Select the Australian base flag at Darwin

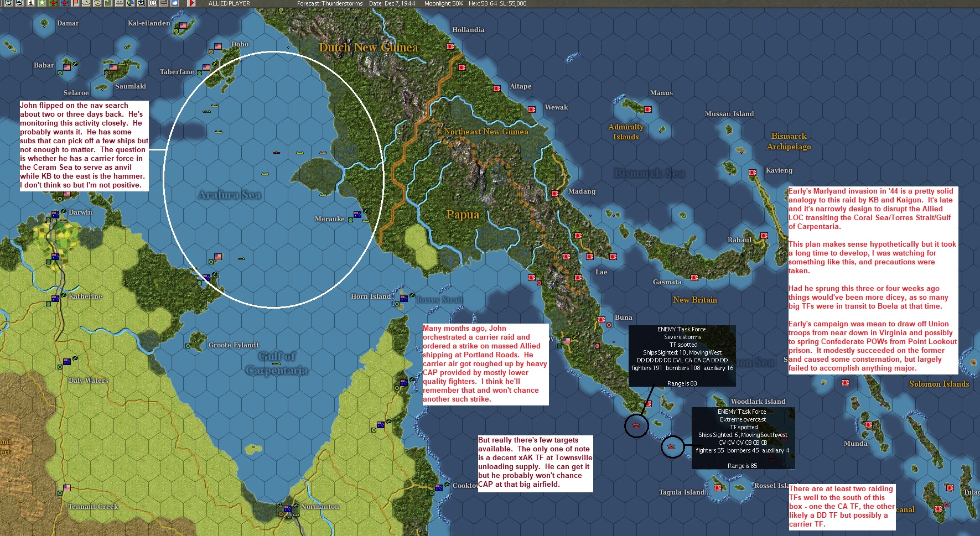point(55,215)
